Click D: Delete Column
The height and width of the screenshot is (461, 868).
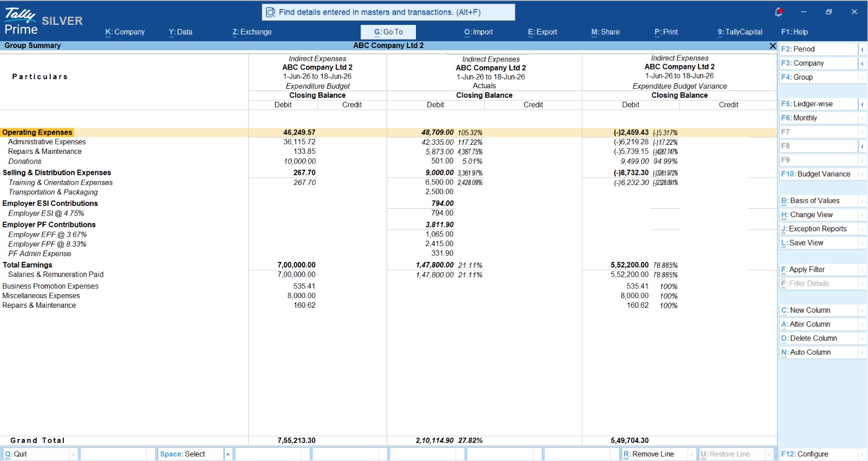click(x=818, y=338)
